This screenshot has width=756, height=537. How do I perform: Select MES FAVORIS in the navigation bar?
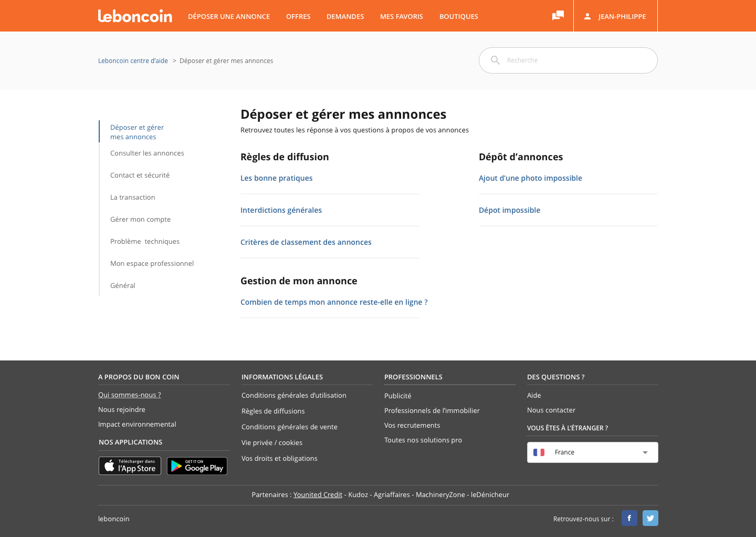(401, 16)
